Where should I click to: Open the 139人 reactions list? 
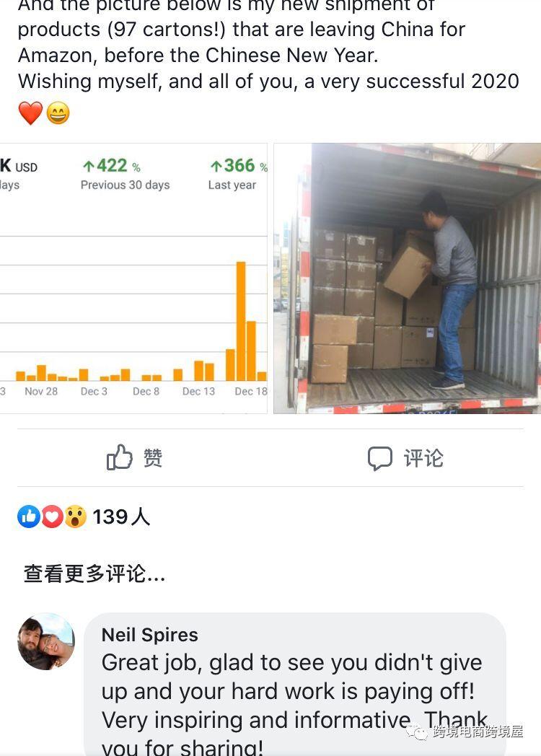121,517
